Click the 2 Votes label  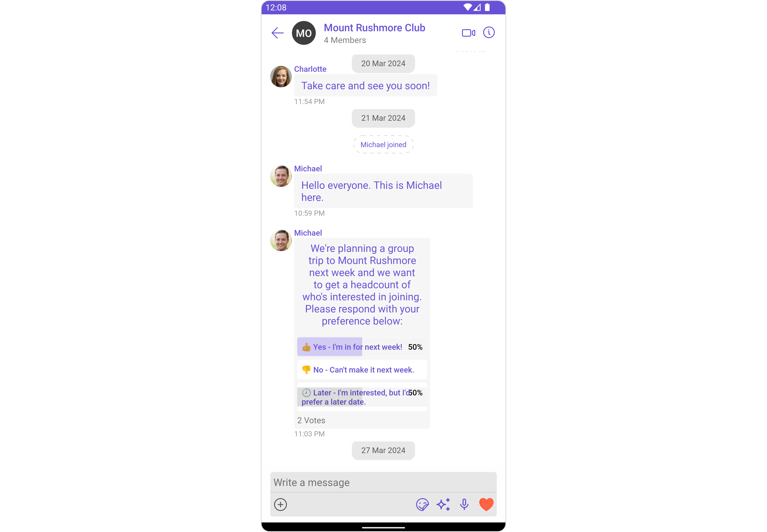(x=311, y=420)
